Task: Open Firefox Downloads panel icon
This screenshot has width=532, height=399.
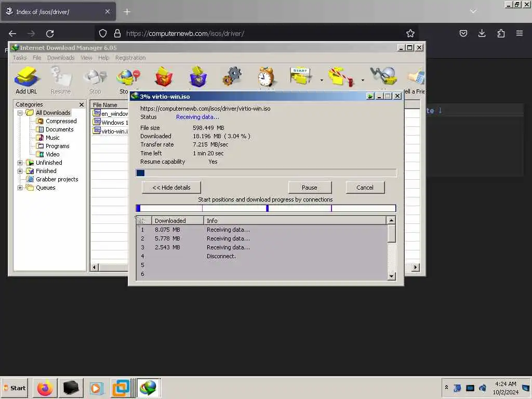Action: pyautogui.click(x=482, y=33)
